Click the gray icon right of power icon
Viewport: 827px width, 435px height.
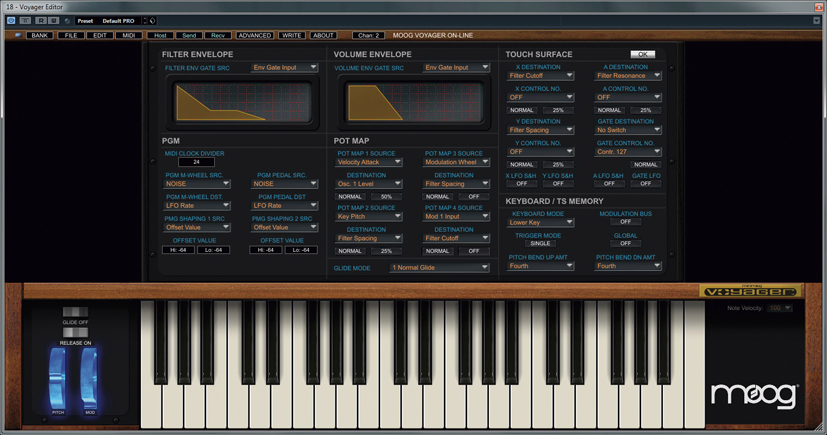click(25, 21)
